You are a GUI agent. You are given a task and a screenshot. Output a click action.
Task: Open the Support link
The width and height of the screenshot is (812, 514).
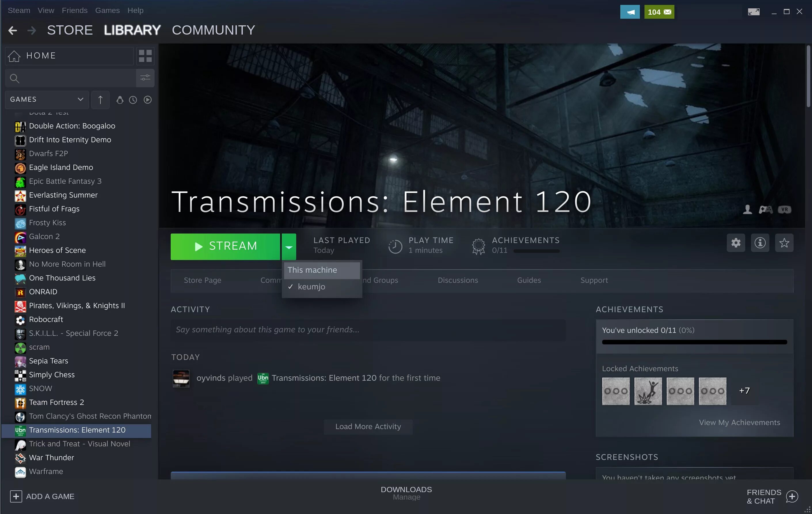(x=594, y=280)
